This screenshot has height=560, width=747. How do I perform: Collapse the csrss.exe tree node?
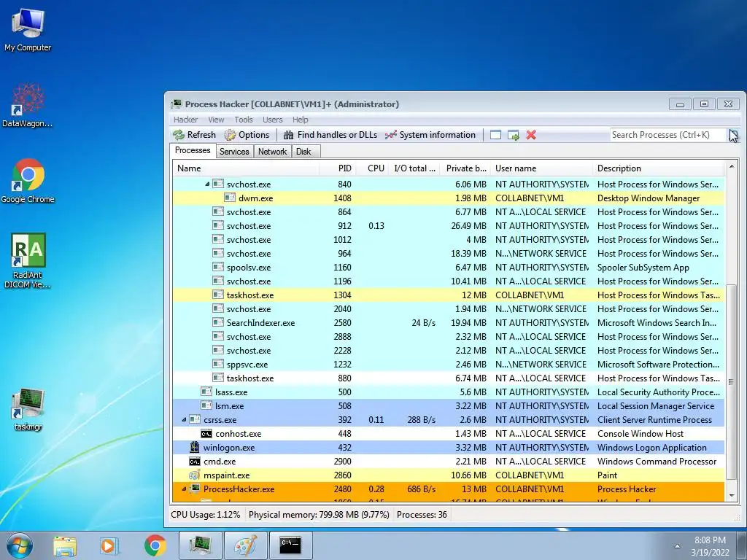point(184,419)
